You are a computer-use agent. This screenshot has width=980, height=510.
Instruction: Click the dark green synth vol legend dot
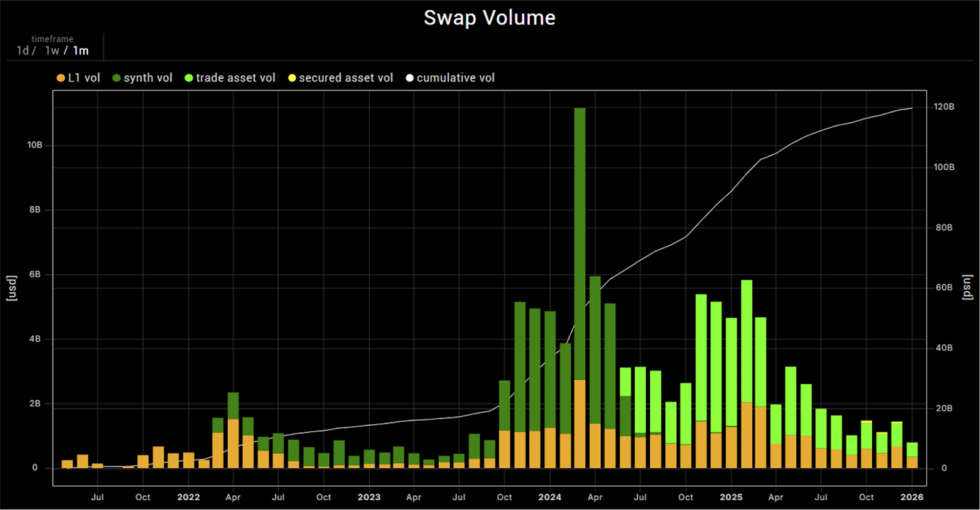[x=116, y=78]
